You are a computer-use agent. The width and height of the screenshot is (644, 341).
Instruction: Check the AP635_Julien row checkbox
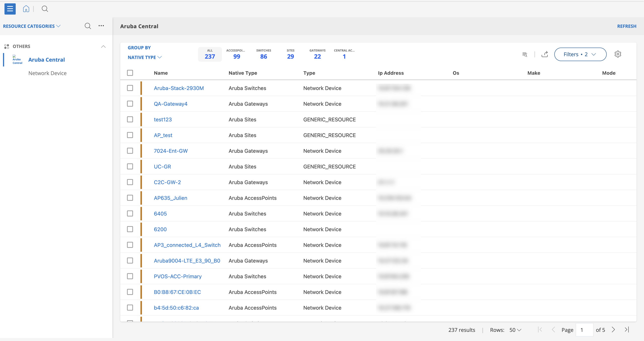130,198
